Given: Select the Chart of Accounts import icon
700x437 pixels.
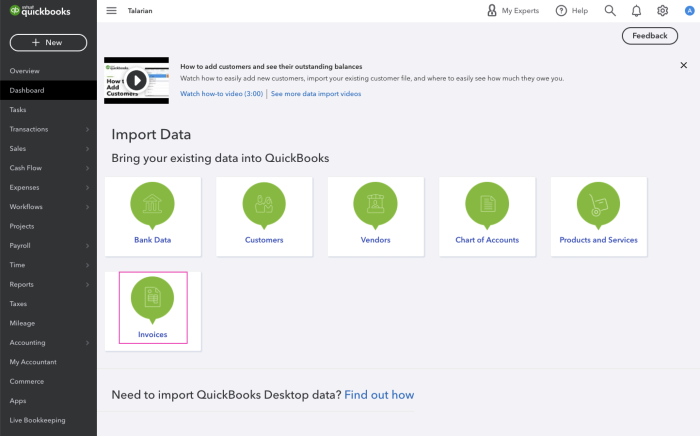Looking at the screenshot, I should [487, 204].
